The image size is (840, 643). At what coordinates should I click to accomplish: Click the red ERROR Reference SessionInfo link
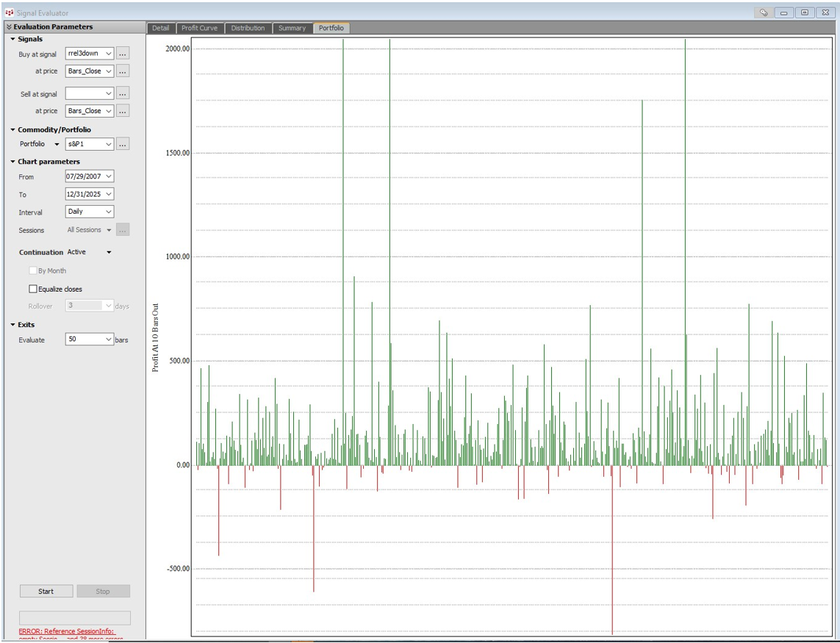click(x=67, y=632)
